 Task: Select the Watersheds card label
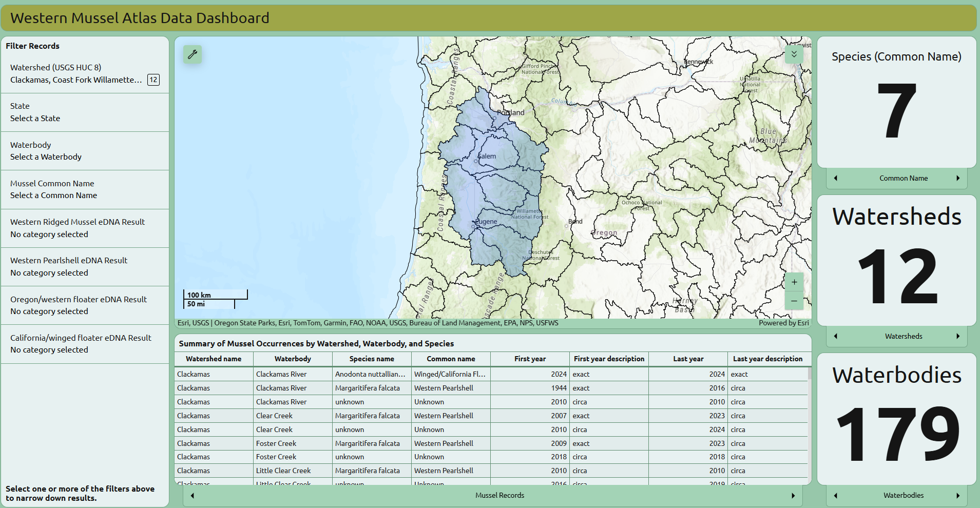tap(904, 336)
